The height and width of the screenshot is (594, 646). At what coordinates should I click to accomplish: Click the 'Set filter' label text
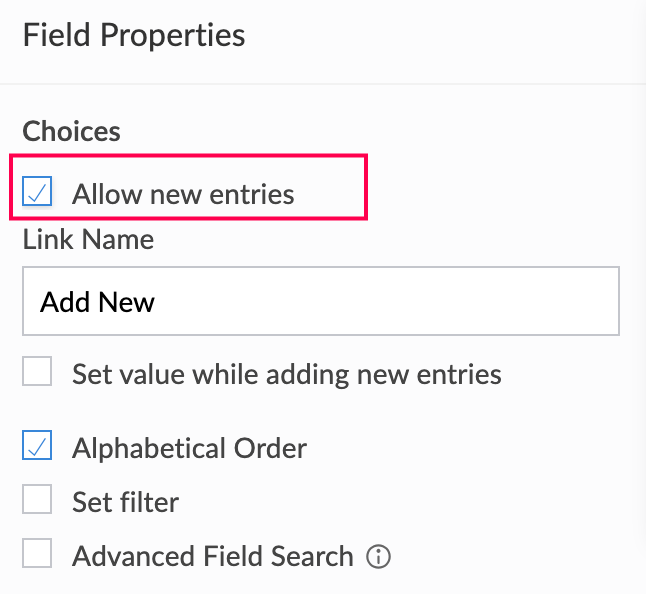[125, 500]
